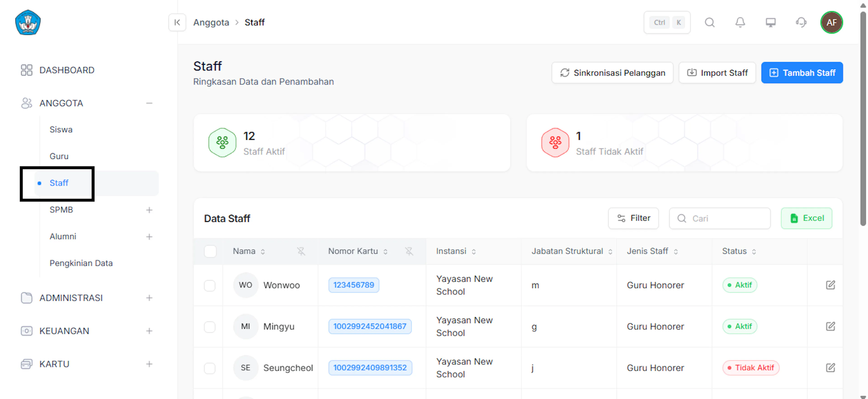This screenshot has height=399, width=868.
Task: Sort table by Instansi column
Action: 474,252
